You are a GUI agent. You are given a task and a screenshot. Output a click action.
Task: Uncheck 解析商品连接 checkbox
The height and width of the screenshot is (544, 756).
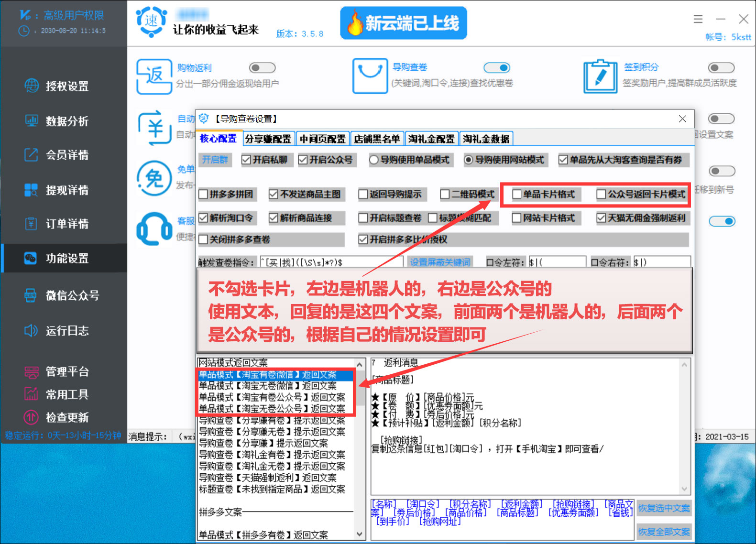coord(274,218)
